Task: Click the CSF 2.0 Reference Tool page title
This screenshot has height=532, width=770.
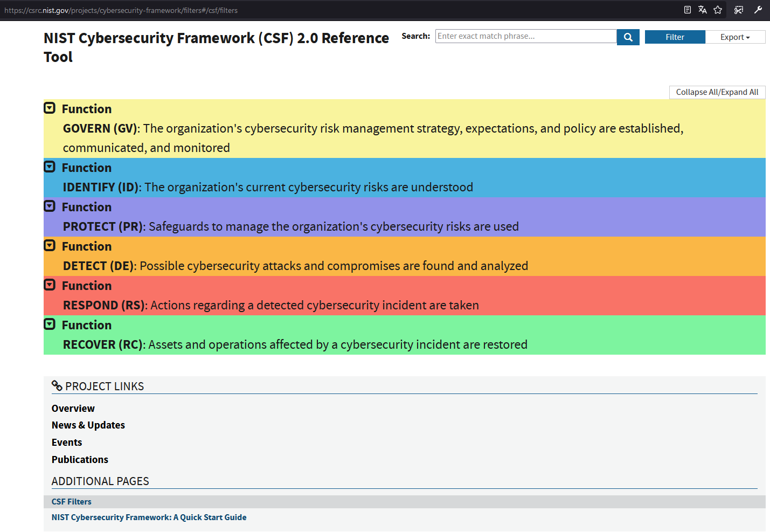Action: coord(216,47)
